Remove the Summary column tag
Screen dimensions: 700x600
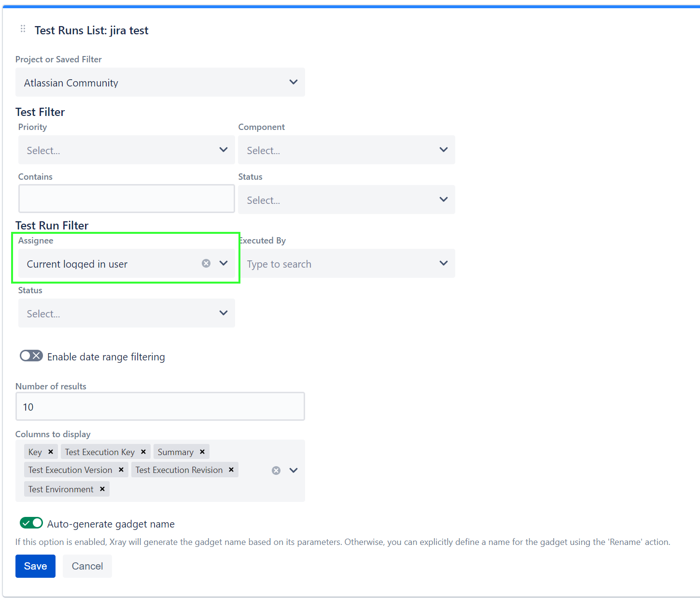point(202,452)
